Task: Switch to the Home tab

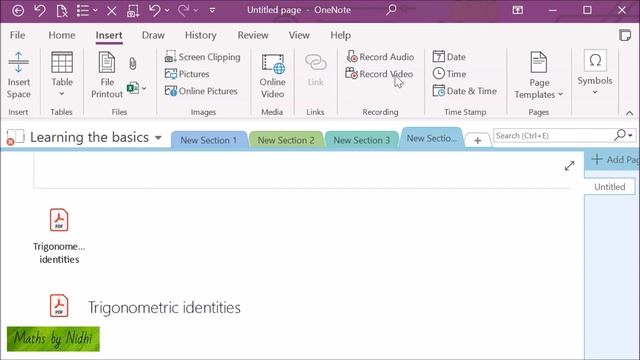Action: pyautogui.click(x=62, y=36)
